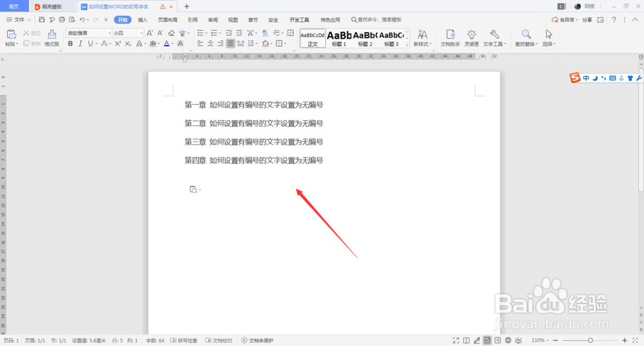This screenshot has height=346, width=644.
Task: Open the File (文件) menu
Action: click(19, 20)
